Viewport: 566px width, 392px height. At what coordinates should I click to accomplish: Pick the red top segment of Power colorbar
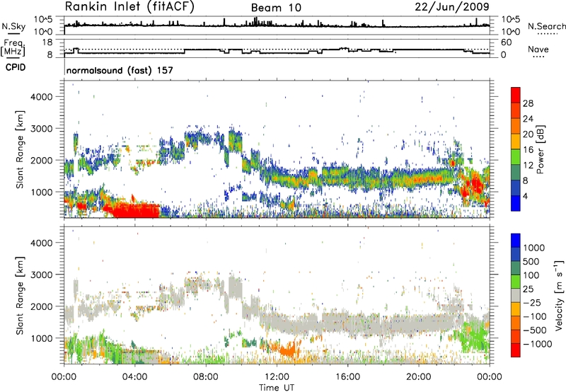[x=516, y=95]
